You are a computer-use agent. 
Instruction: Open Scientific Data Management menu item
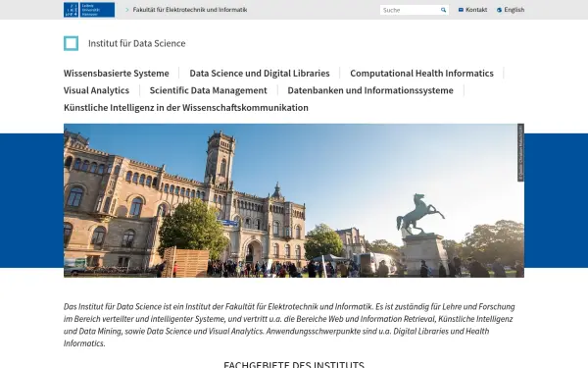pos(208,90)
